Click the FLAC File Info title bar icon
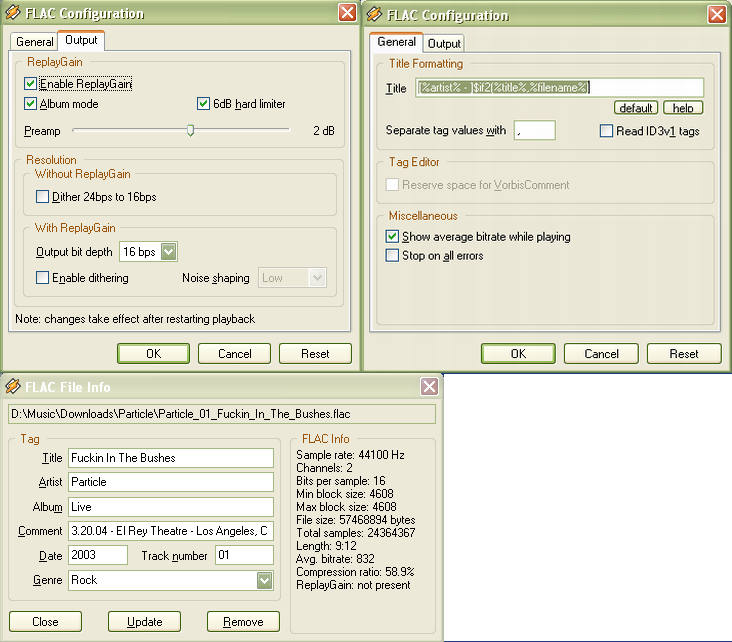The width and height of the screenshot is (732, 642). click(x=13, y=386)
